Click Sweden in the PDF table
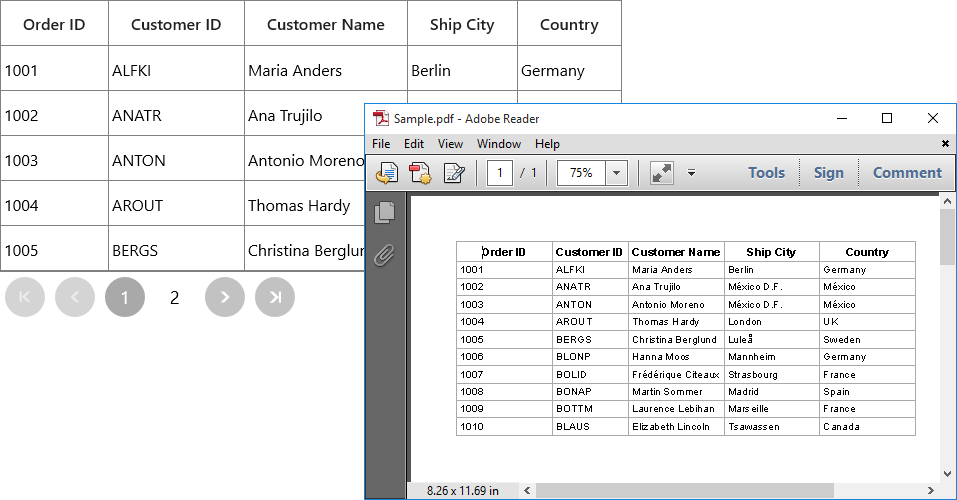The height and width of the screenshot is (500, 957). click(842, 339)
